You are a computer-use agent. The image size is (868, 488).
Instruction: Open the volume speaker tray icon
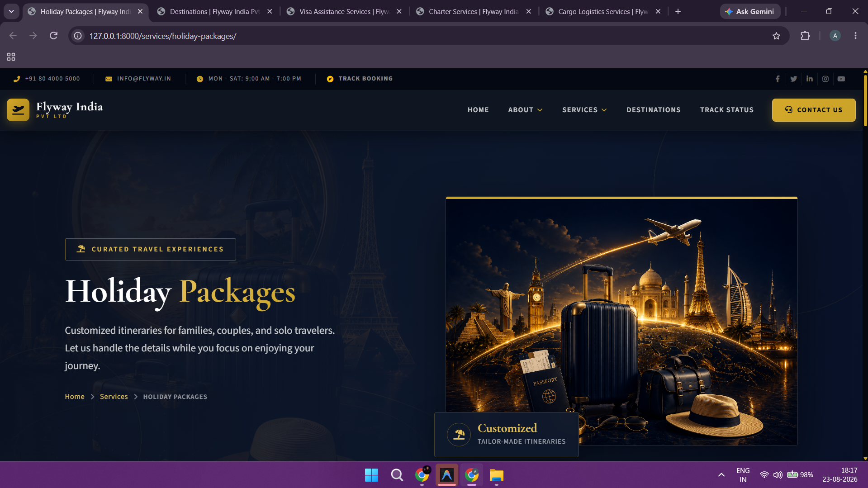pos(778,475)
